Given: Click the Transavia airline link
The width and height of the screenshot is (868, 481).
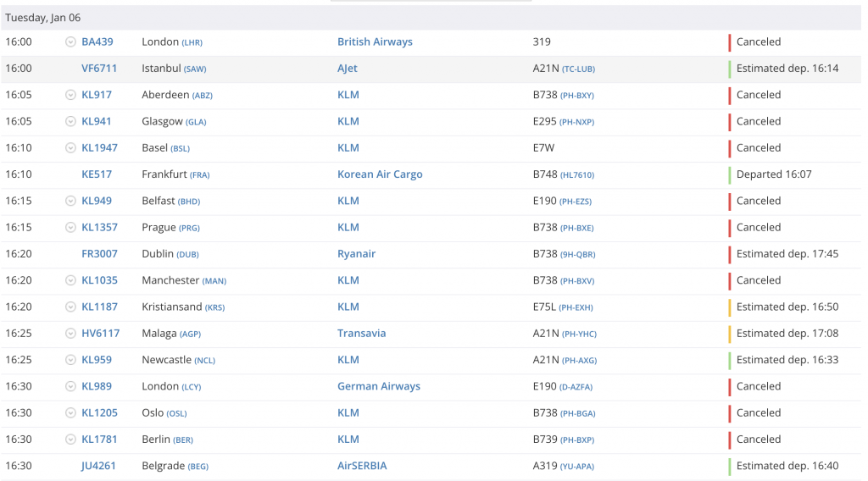Looking at the screenshot, I should point(361,334).
